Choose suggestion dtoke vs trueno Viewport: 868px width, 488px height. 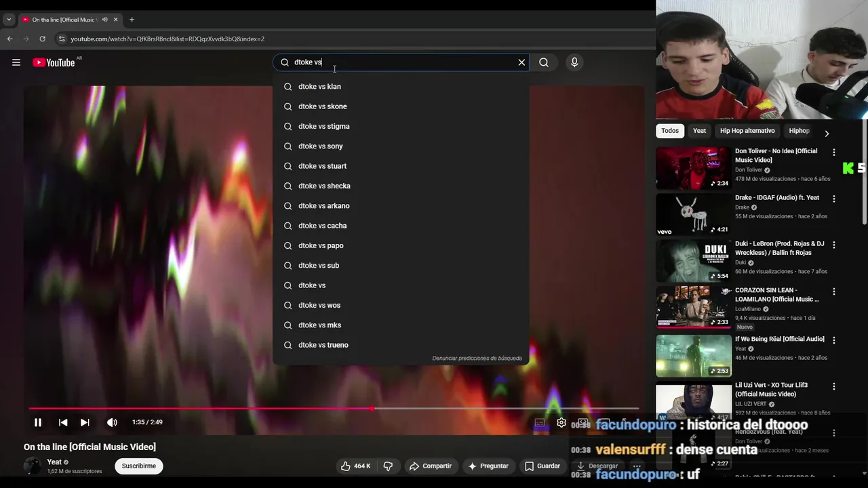[401, 345]
